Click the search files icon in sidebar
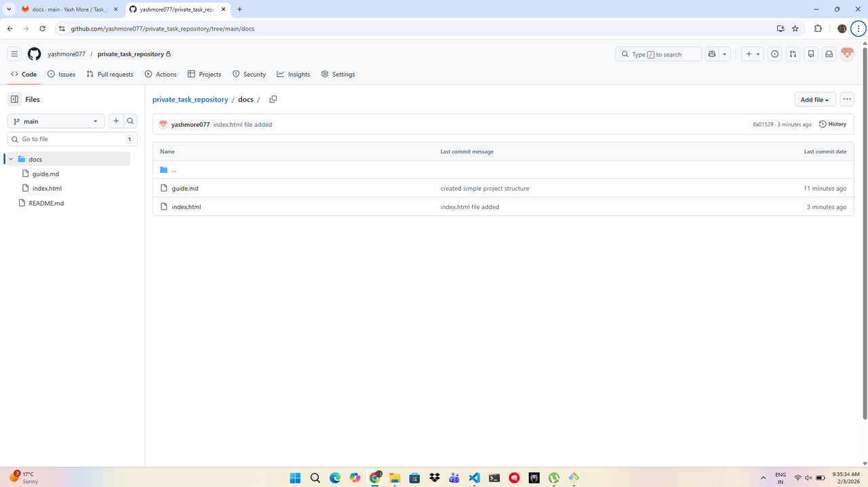868x487 pixels. pyautogui.click(x=130, y=121)
